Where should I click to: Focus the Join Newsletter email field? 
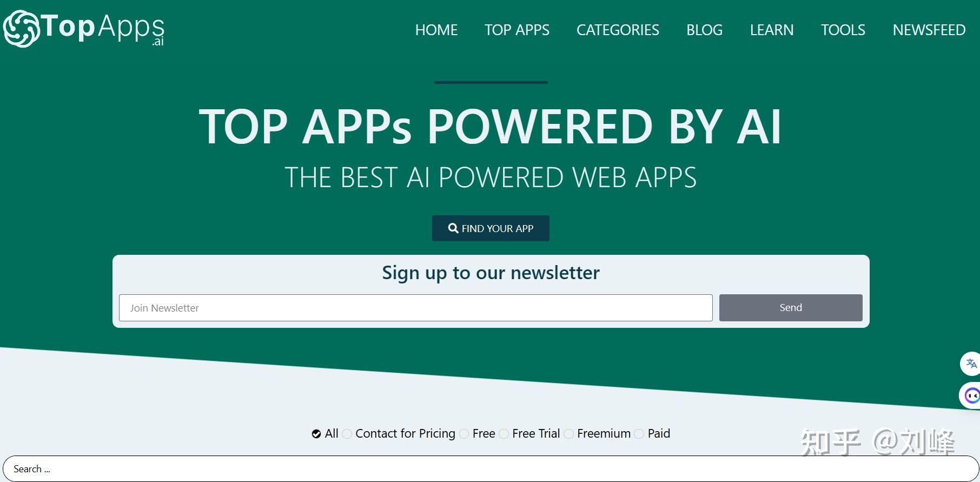click(416, 308)
